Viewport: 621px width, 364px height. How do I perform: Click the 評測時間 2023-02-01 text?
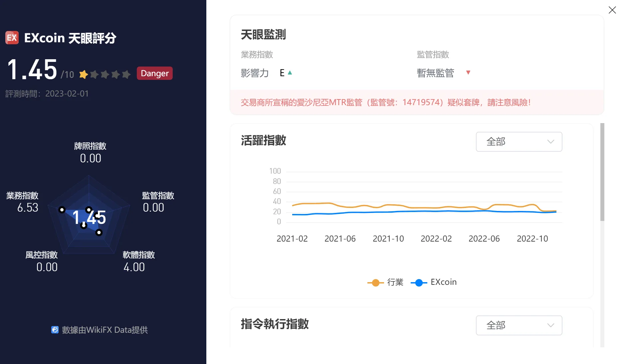[x=47, y=93]
